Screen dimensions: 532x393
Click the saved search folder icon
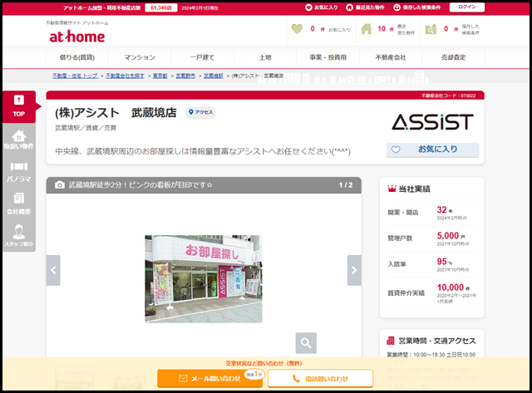point(431,29)
